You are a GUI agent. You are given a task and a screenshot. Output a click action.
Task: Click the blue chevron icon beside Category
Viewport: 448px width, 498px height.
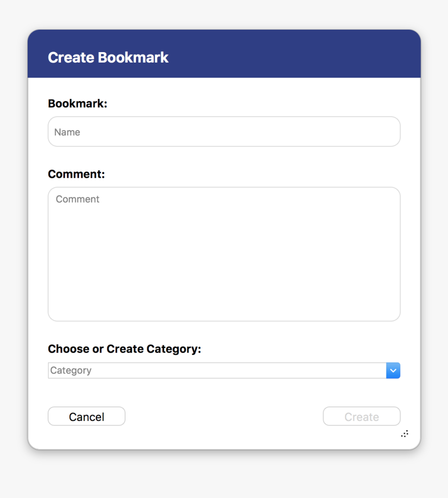tap(393, 370)
